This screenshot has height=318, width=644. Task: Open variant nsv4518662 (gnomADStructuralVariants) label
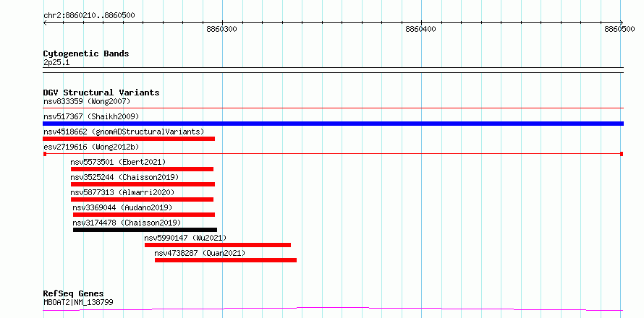click(124, 132)
